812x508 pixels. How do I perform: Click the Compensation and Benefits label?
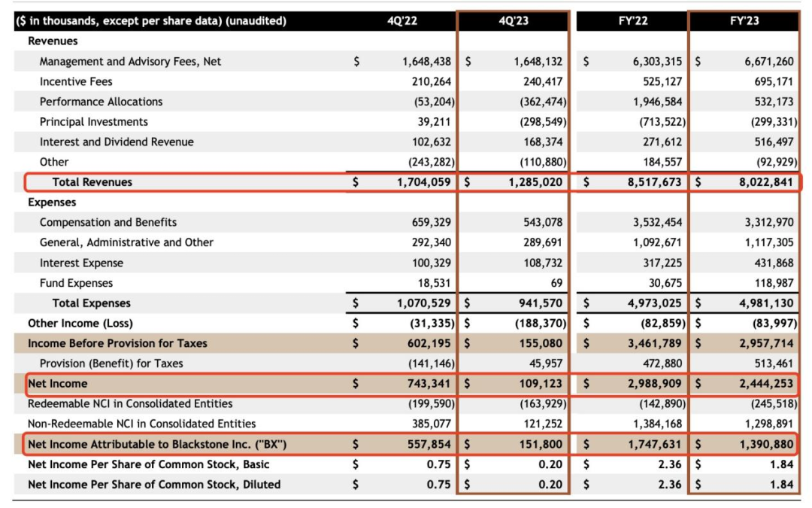pyautogui.click(x=108, y=222)
